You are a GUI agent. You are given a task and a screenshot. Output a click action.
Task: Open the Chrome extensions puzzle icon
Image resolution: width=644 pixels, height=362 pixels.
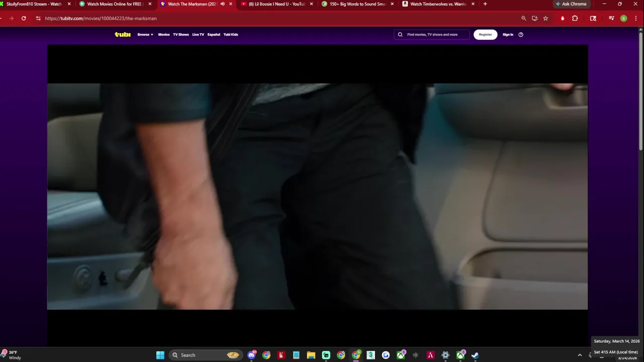[x=575, y=18]
